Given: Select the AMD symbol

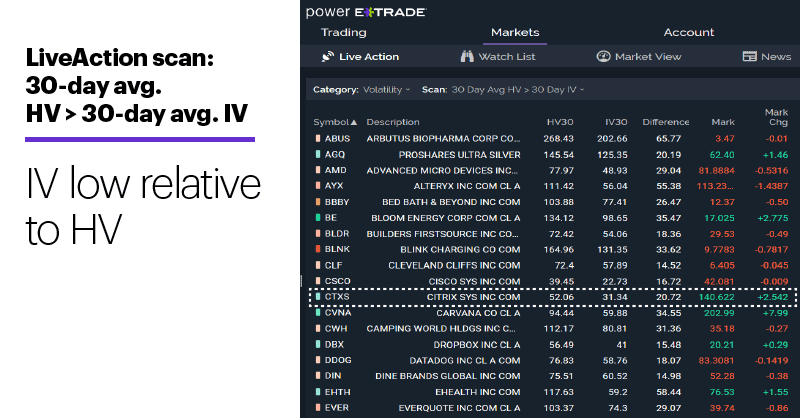Looking at the screenshot, I should 336,170.
